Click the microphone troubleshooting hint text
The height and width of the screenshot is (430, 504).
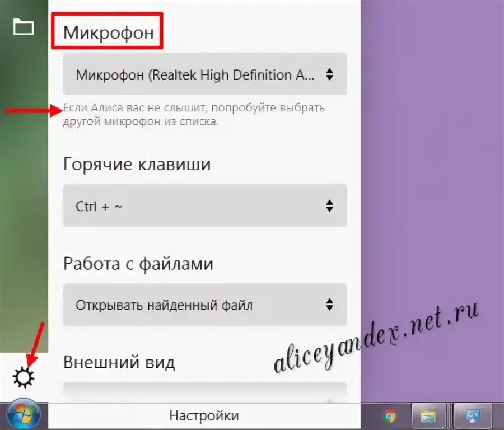193,115
